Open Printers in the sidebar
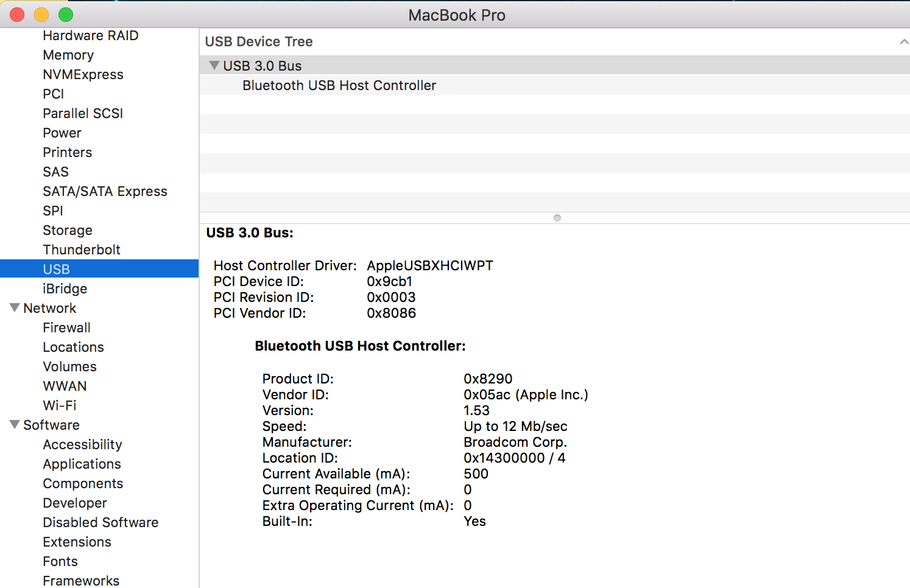910x588 pixels. click(68, 152)
